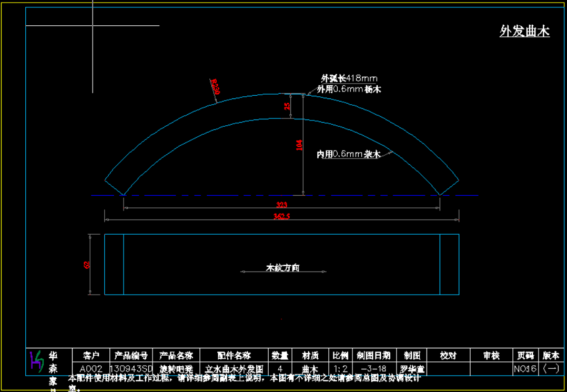Select the 25 thickness dimension text

[x=287, y=106]
